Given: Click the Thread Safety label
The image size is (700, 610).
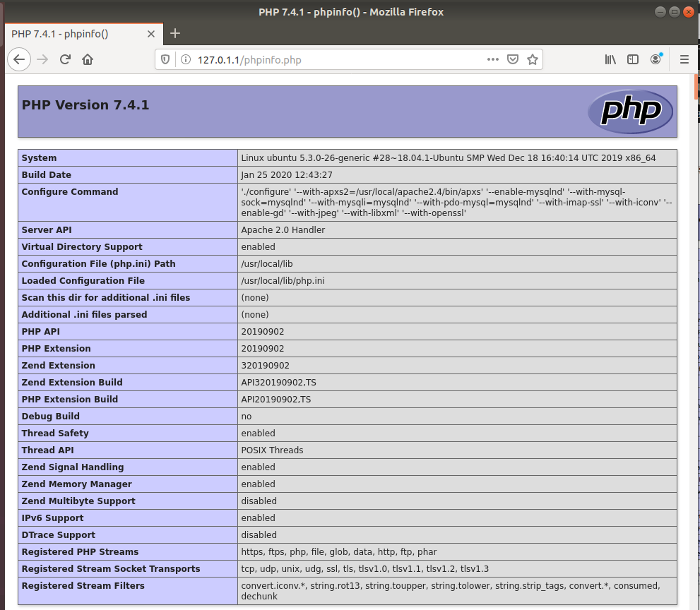Looking at the screenshot, I should pyautogui.click(x=55, y=433).
